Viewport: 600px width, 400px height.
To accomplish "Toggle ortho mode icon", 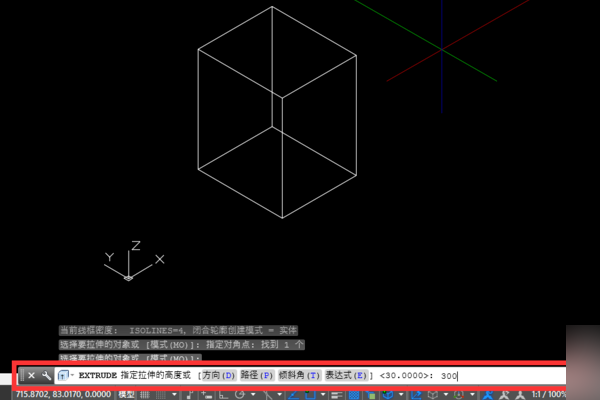I will click(x=223, y=395).
